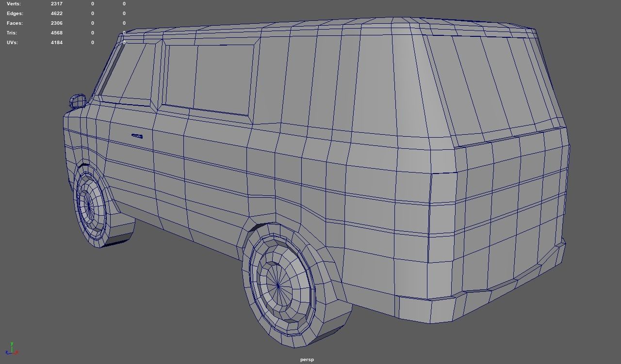Click the Faces: label in the HUD
621x364 pixels.
(15, 23)
